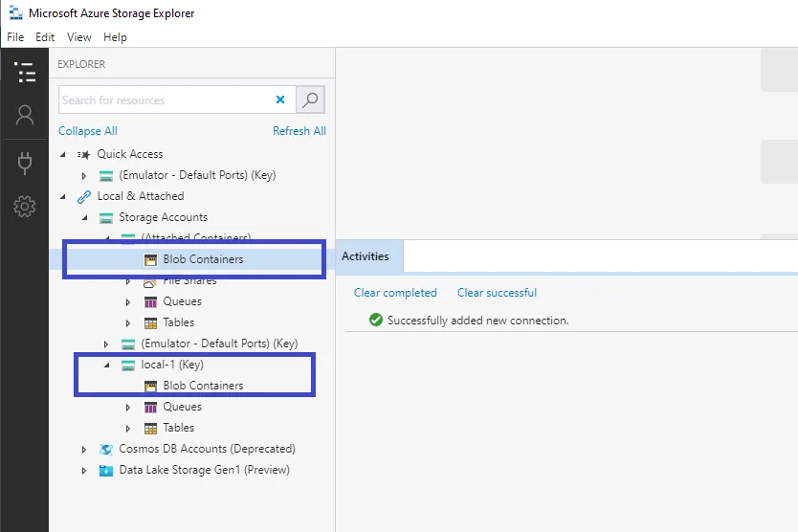Open the Settings gear in the sidebar
This screenshot has width=798, height=532.
tap(25, 206)
